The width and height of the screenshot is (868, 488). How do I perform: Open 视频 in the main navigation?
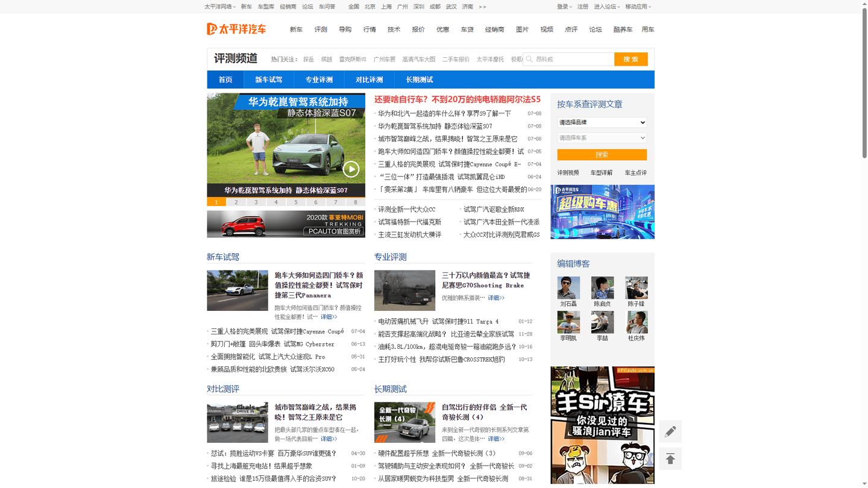click(547, 30)
